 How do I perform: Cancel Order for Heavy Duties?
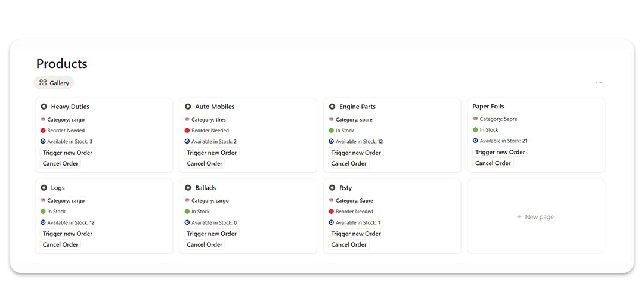tap(60, 163)
